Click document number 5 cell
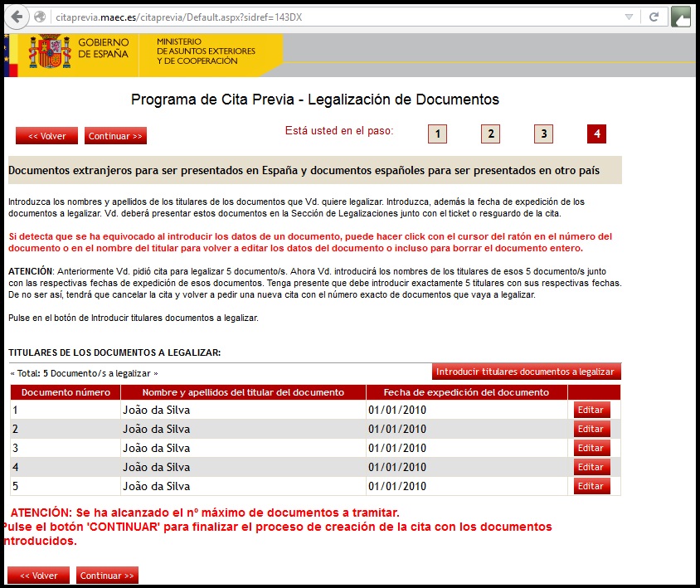This screenshot has width=700, height=588. coord(66,487)
